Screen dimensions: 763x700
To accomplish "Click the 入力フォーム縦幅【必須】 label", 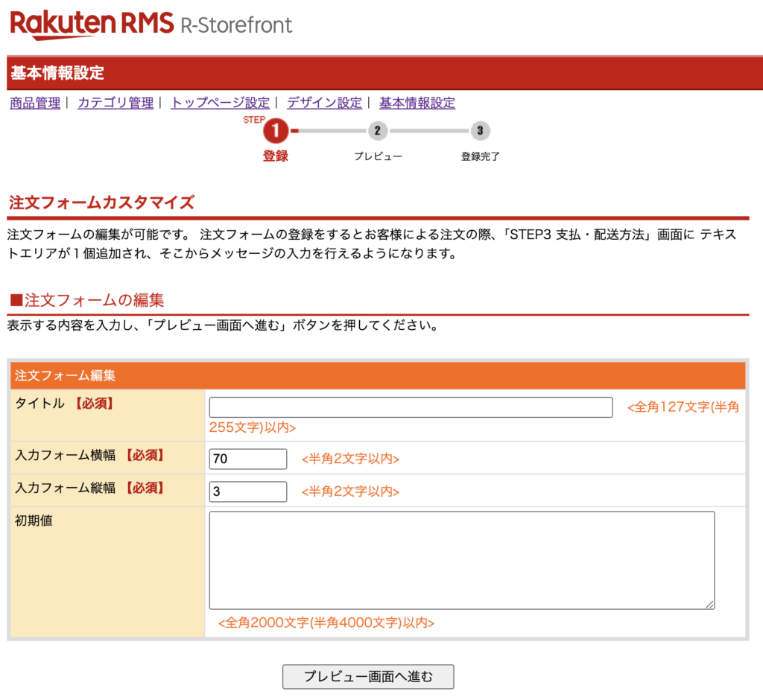I will (x=90, y=488).
